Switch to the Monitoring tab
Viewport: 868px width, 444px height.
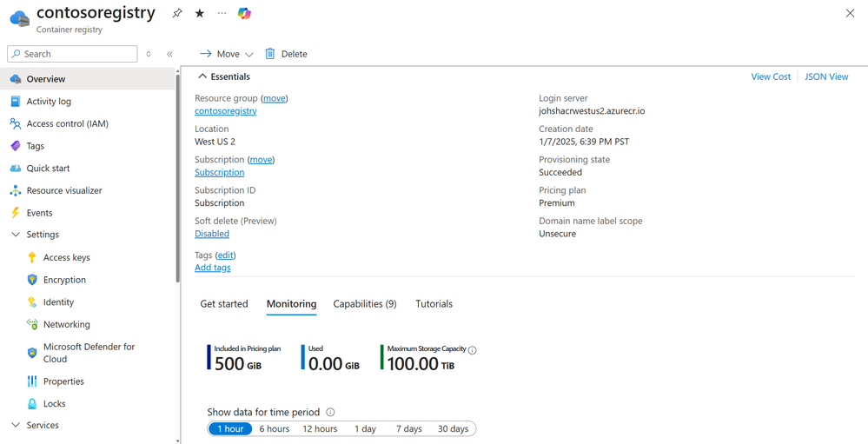tap(292, 304)
